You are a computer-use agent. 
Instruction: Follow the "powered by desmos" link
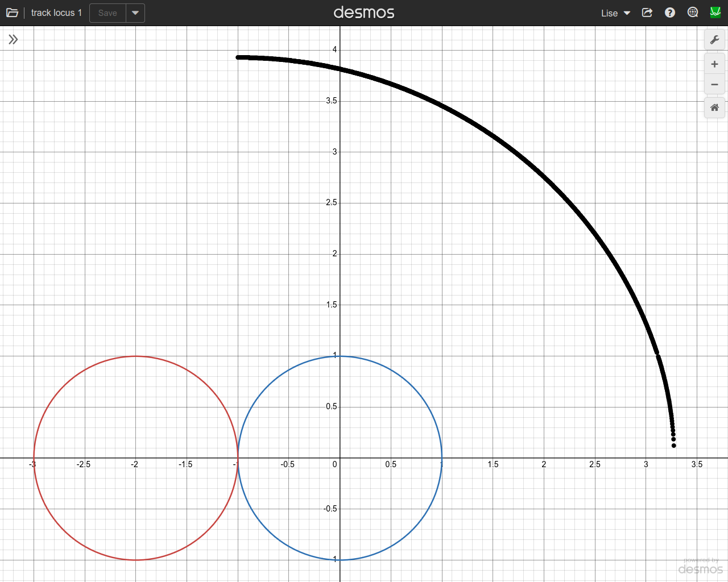[x=701, y=567]
